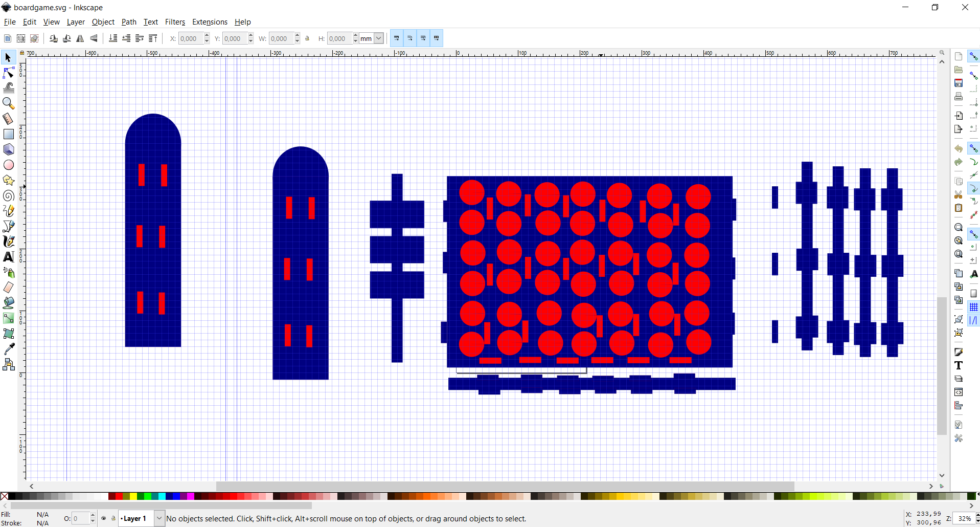Pick the Zoom magnifier tool
Screen dimensions: 980x527
tap(8, 103)
